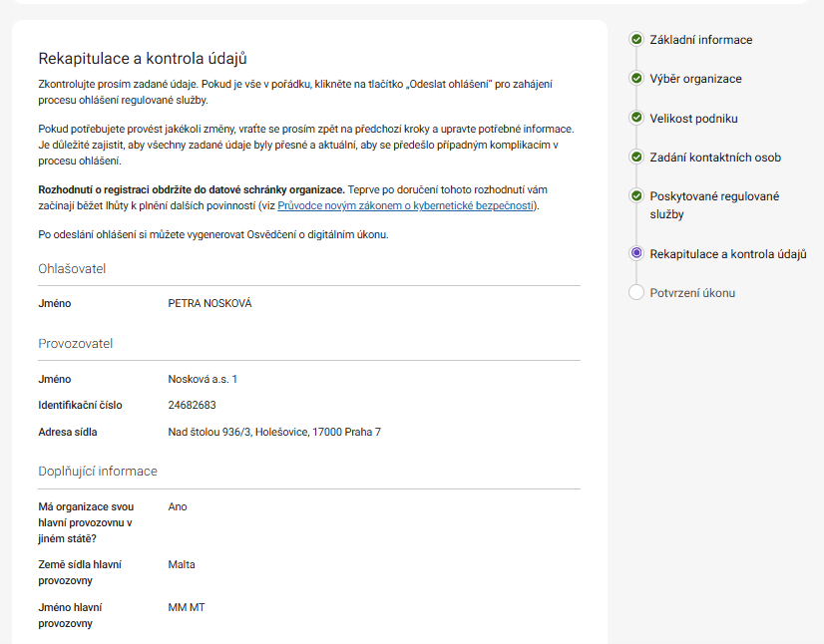
Task: Click empty circle beside Potvrzení úkonu
Action: (x=636, y=292)
